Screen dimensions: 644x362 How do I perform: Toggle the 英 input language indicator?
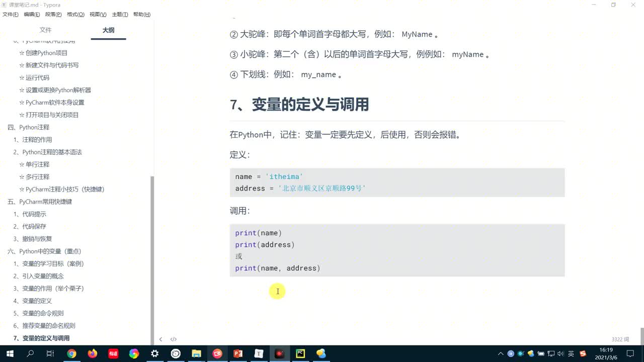tap(571, 353)
